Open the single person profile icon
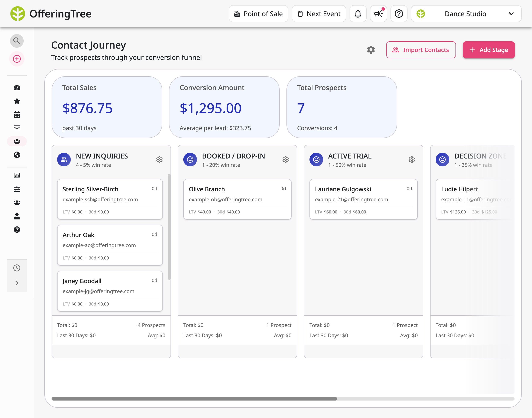The image size is (532, 418). pos(17,216)
